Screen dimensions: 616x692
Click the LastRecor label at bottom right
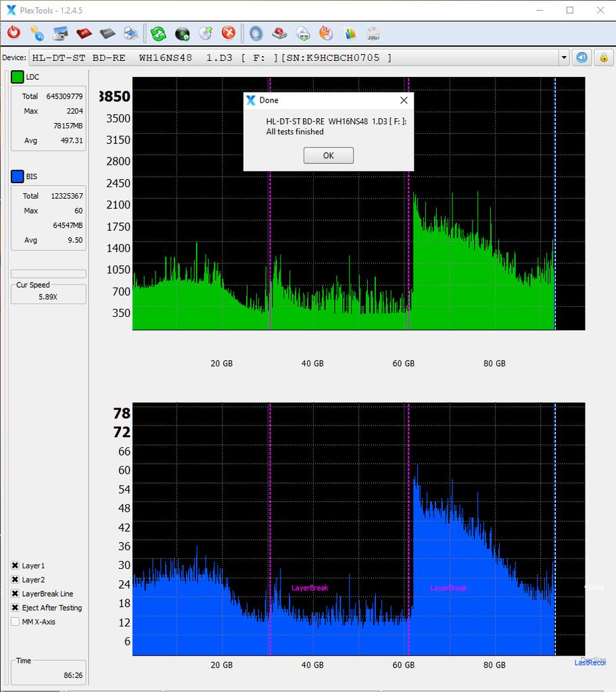click(x=590, y=663)
